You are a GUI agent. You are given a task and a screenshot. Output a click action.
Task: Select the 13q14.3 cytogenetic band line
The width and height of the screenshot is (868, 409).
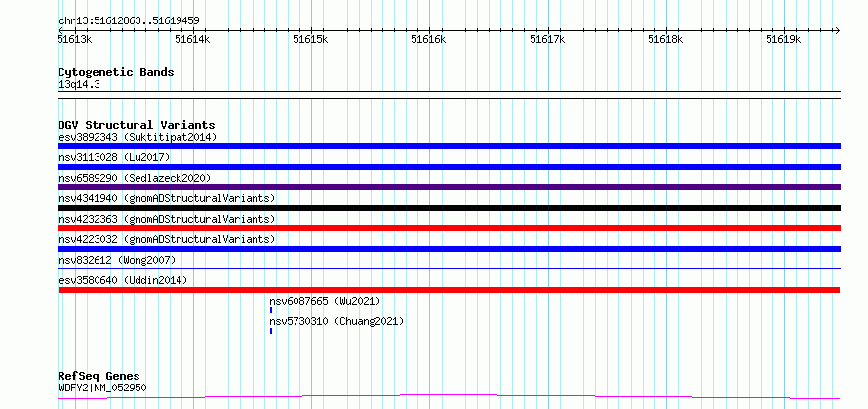449,95
